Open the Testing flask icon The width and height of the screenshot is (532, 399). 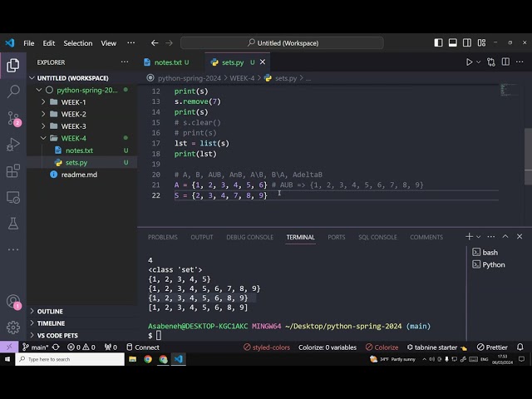13,224
